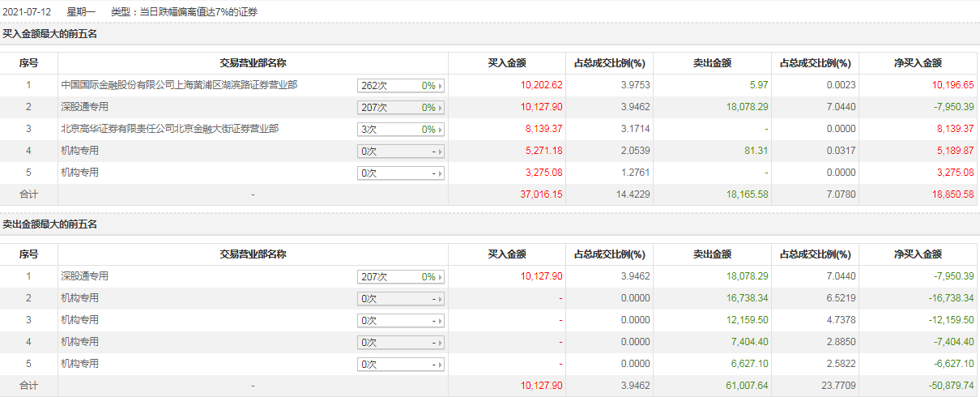The image size is (980, 397).
Task: Expand 0次 box in sell table row 2
Action: (401, 298)
